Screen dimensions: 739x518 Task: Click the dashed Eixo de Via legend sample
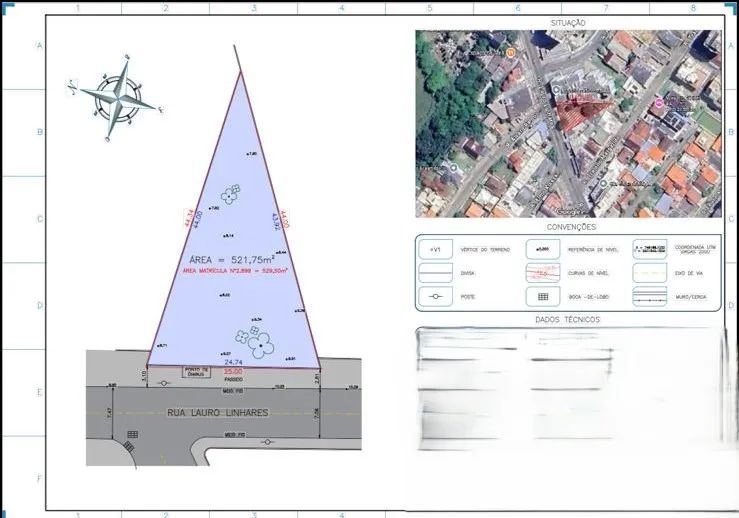pos(649,273)
